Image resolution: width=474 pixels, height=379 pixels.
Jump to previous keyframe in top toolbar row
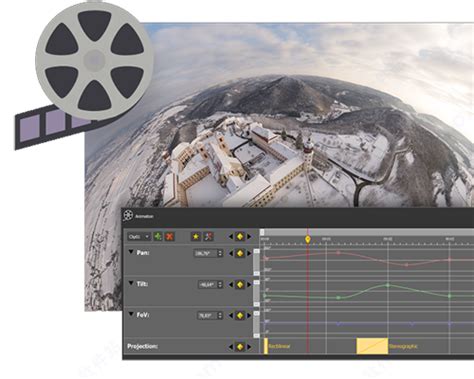point(231,237)
